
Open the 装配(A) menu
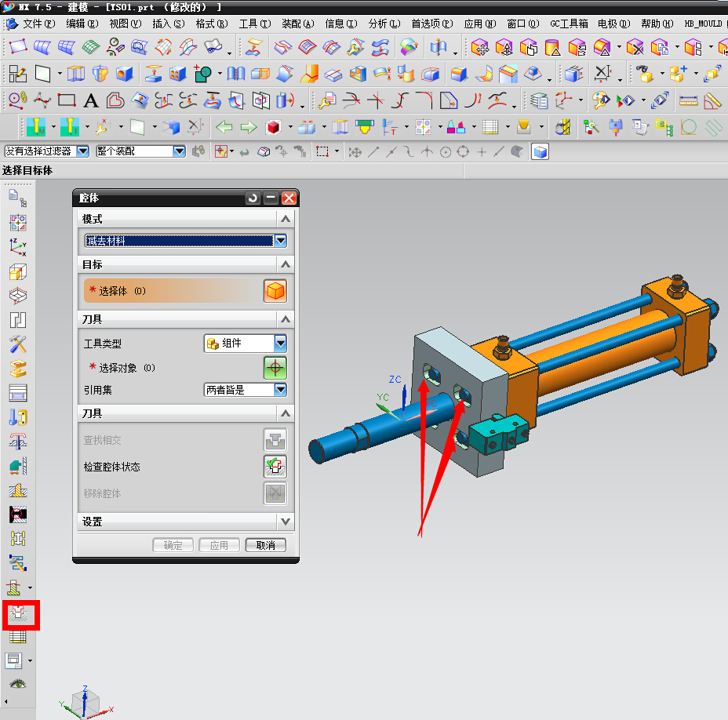298,24
